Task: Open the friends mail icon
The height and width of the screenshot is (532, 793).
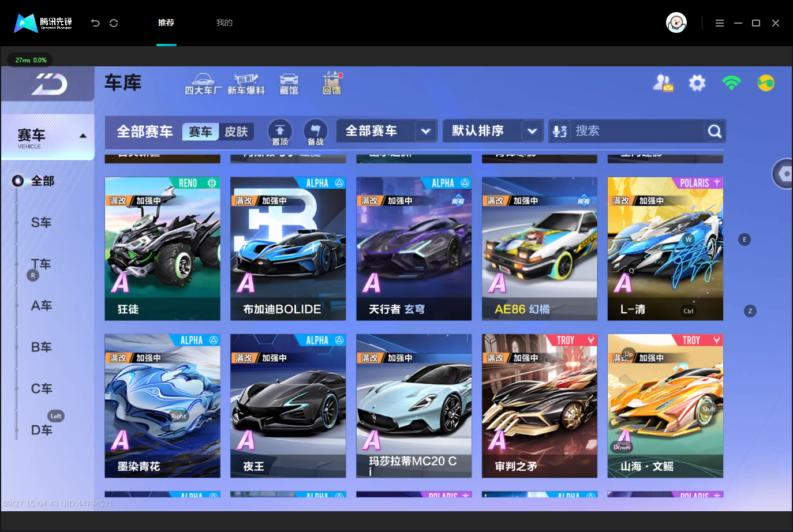Action: [x=663, y=83]
